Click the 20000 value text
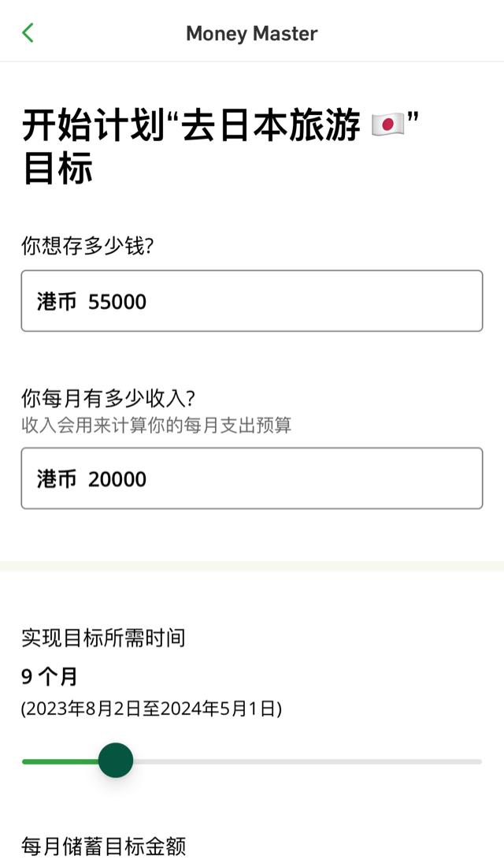The width and height of the screenshot is (504, 867). tap(117, 479)
